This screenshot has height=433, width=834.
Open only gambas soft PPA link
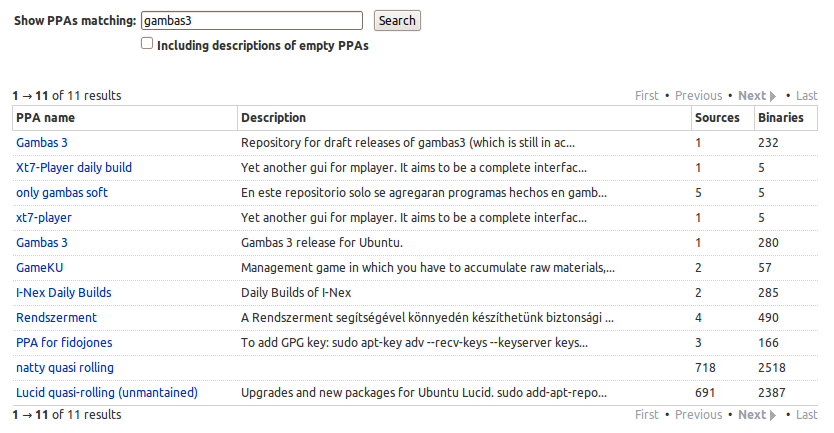(62, 192)
